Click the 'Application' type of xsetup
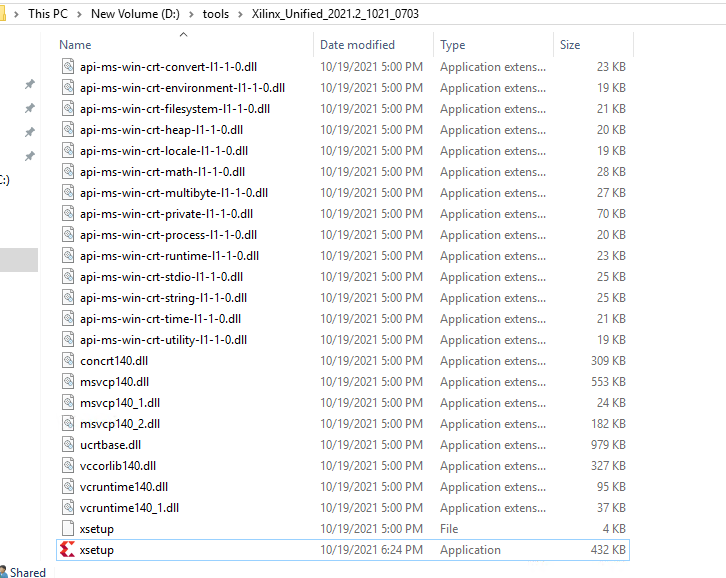Screen dimensions: 726x578 [x=470, y=550]
